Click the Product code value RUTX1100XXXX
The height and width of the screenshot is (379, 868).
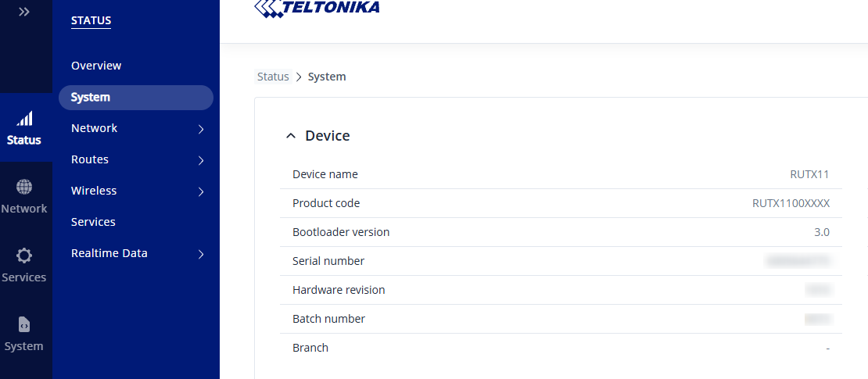(x=791, y=203)
